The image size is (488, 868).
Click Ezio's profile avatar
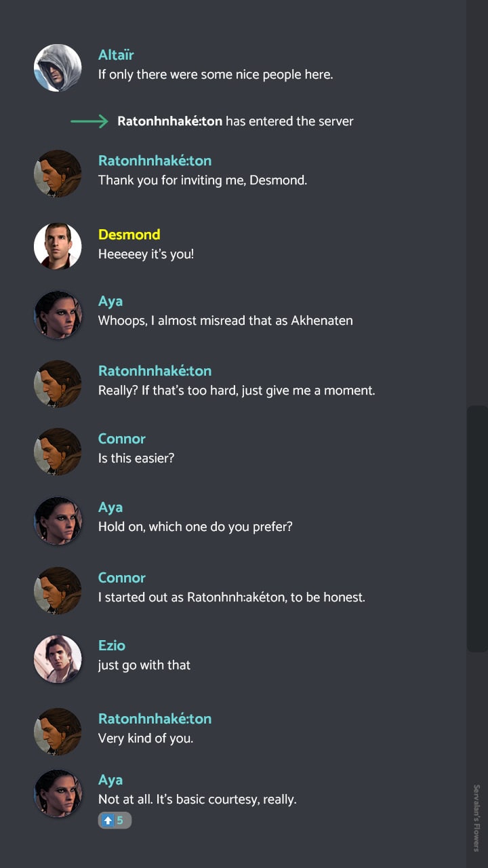point(58,658)
